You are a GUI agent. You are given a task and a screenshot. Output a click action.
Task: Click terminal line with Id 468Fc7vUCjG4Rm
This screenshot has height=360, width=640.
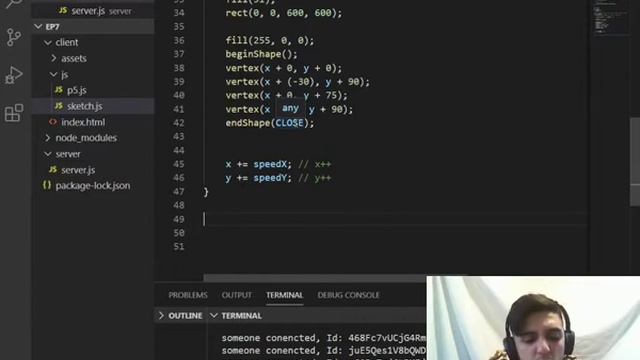pos(324,338)
